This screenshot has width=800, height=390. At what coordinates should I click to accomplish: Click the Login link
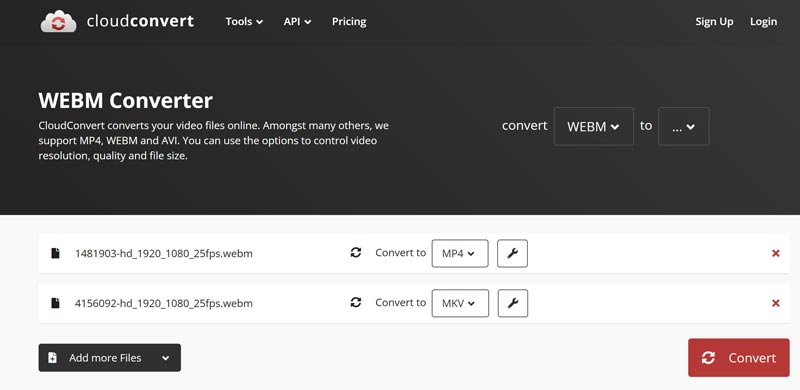(x=763, y=21)
